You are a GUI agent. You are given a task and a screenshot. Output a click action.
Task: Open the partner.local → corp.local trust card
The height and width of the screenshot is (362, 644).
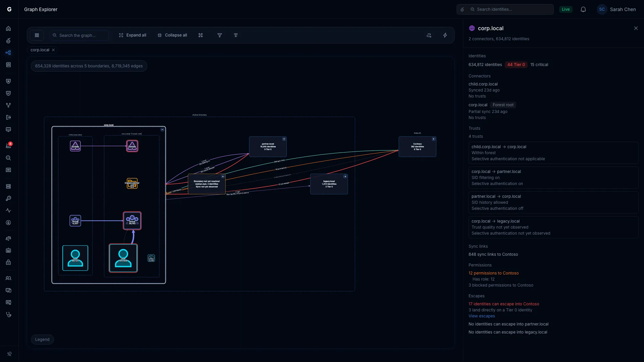click(x=553, y=202)
